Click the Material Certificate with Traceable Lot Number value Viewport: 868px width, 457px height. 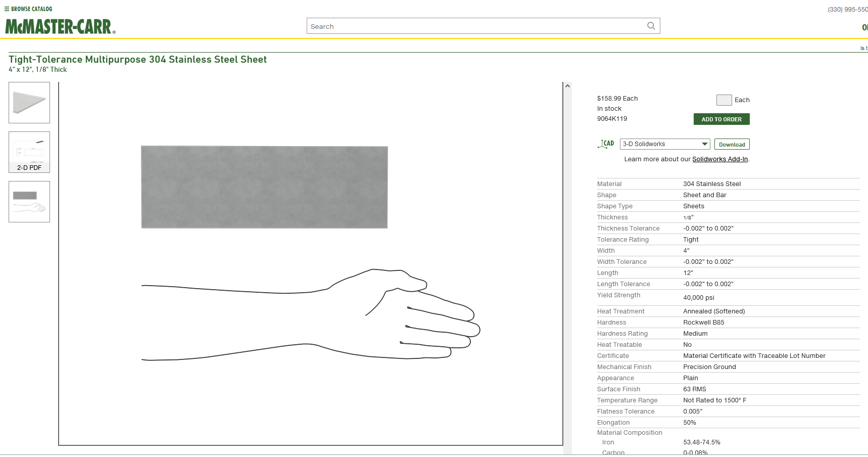(754, 356)
